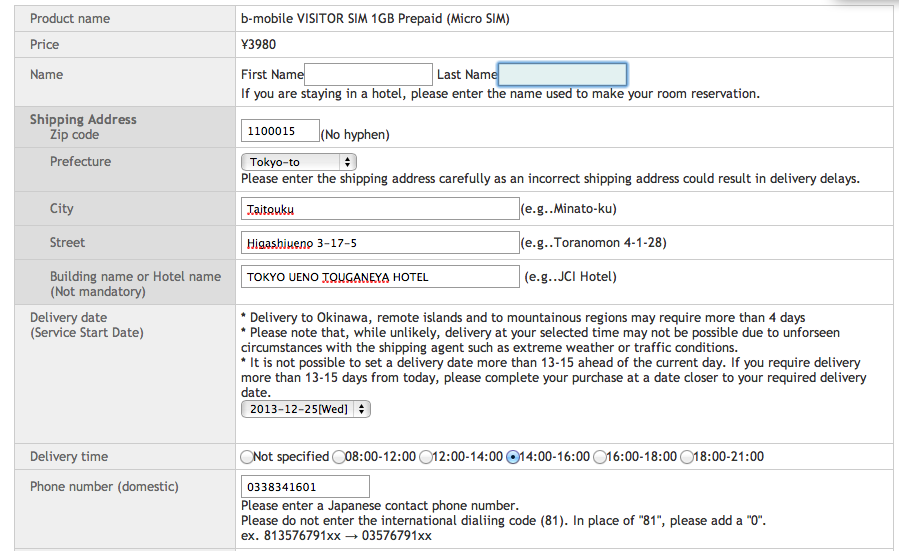Click the domestic Phone number input
Viewport: 899px width, 551px height.
pos(305,487)
